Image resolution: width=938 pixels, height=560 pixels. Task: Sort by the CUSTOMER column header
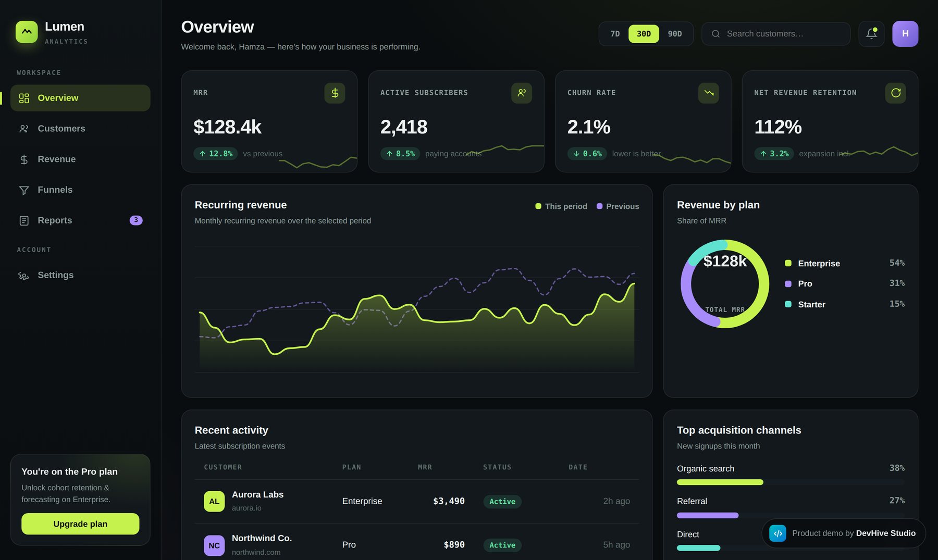[223, 467]
